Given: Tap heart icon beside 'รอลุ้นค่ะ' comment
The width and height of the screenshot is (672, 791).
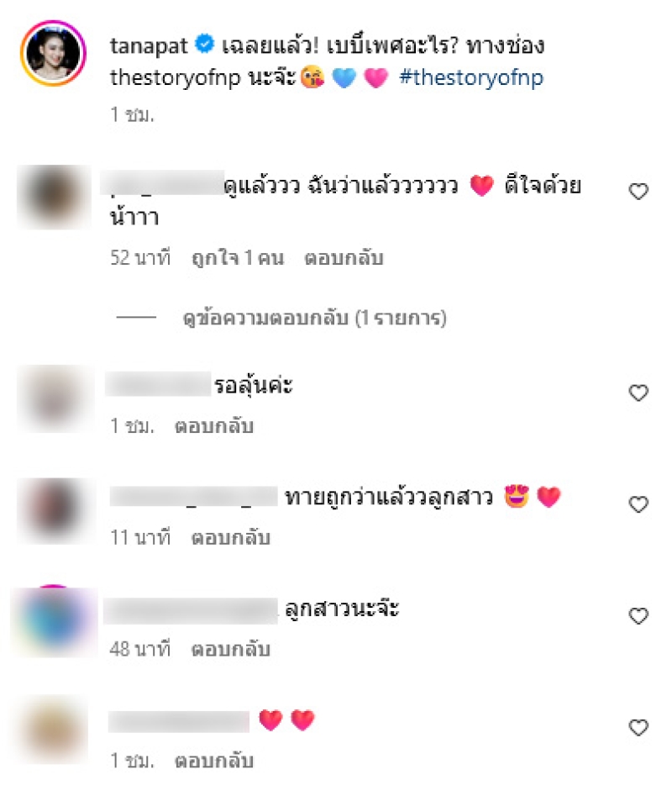Looking at the screenshot, I should 638,393.
